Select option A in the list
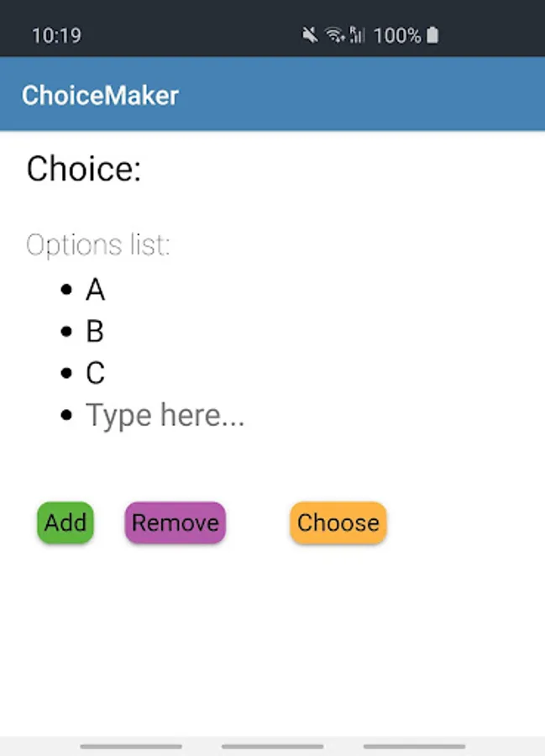 pos(95,291)
